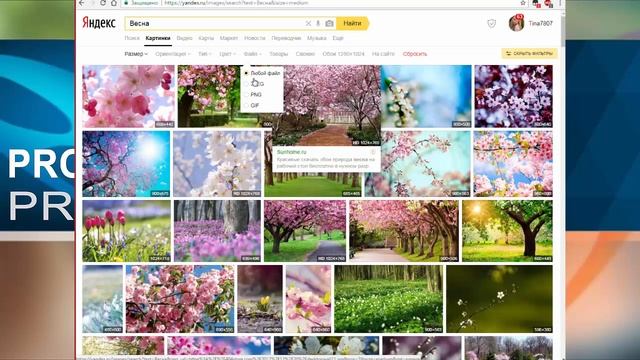Clear the search field with the X icon
The image size is (640, 360).
[308, 24]
